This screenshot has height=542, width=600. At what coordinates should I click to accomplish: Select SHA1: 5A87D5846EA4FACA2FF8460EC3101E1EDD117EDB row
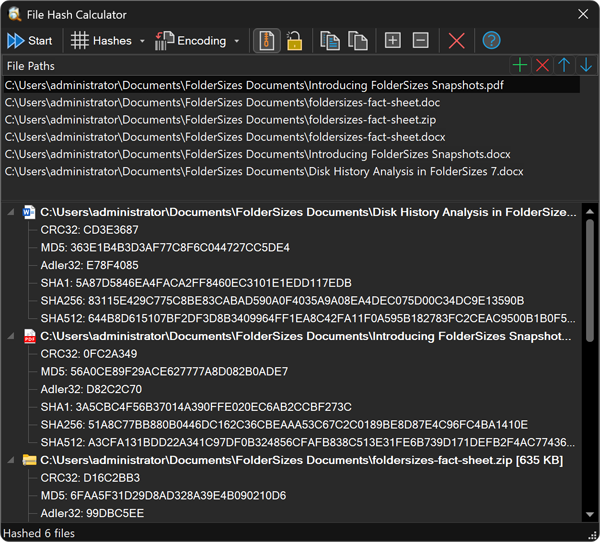[196, 283]
